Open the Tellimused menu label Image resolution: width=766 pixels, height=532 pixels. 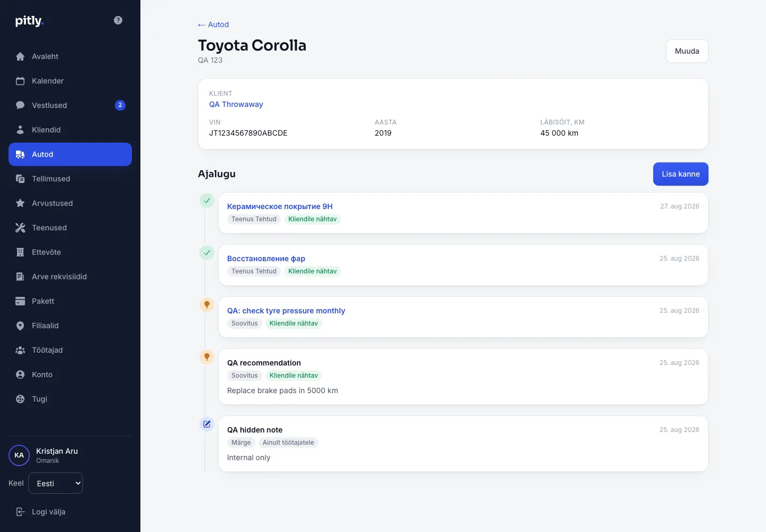51,179
